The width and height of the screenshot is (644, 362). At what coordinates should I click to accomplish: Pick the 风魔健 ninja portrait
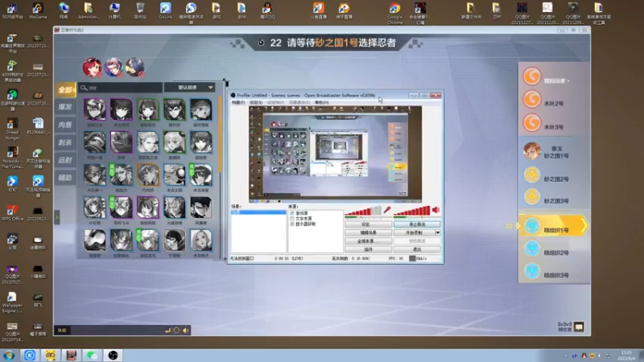200,208
